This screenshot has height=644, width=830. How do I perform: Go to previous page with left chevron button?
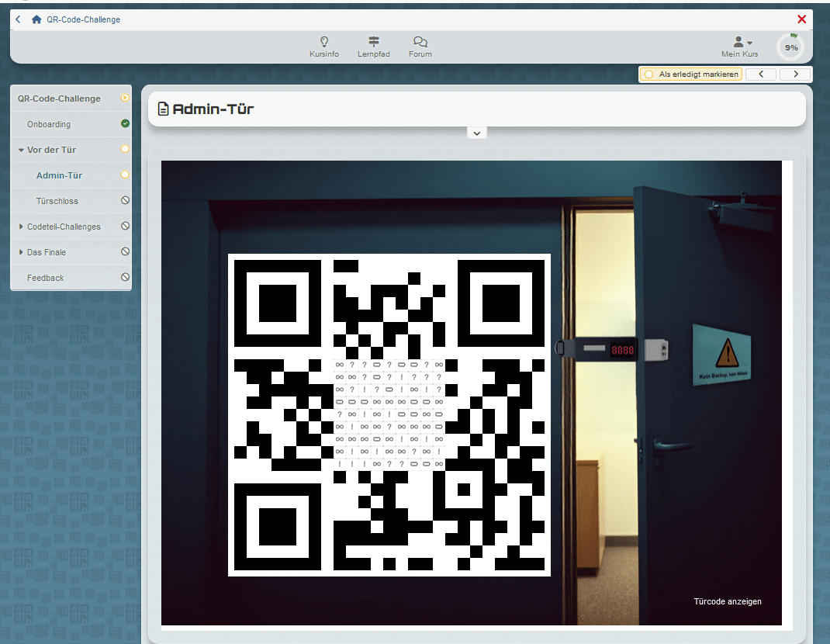(761, 74)
